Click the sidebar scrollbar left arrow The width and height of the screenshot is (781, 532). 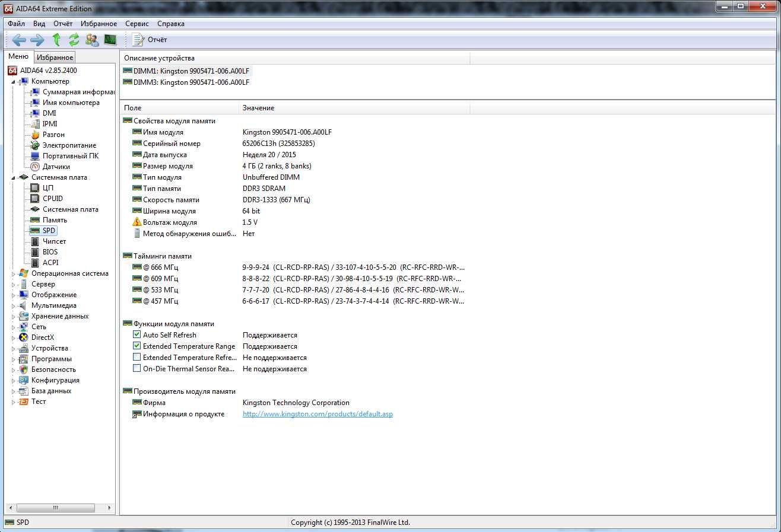(10, 508)
